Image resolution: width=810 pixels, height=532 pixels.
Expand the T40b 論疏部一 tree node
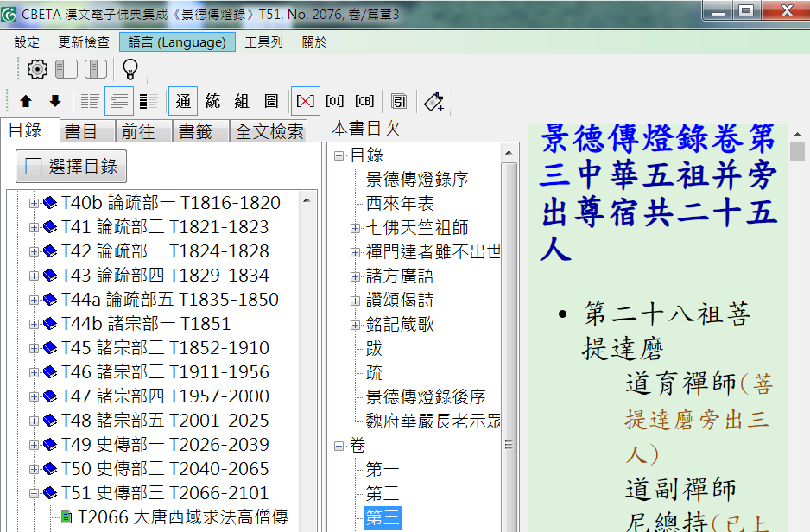(x=35, y=203)
